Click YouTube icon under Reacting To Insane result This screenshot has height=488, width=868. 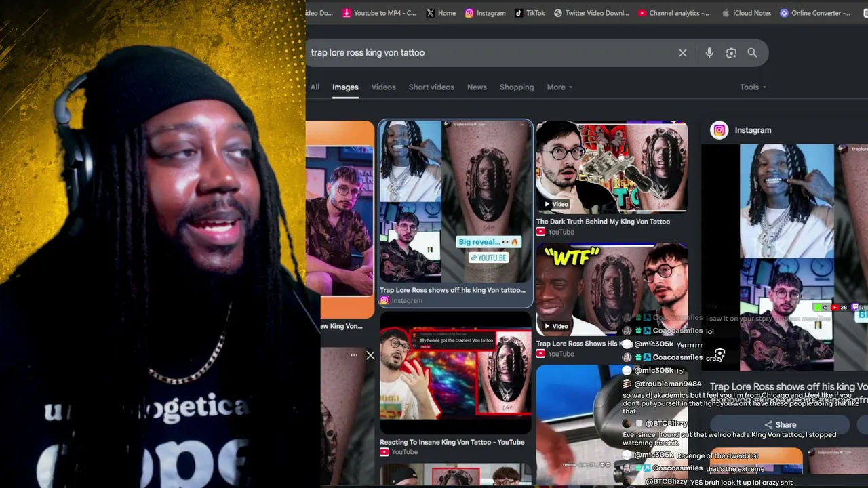[384, 452]
